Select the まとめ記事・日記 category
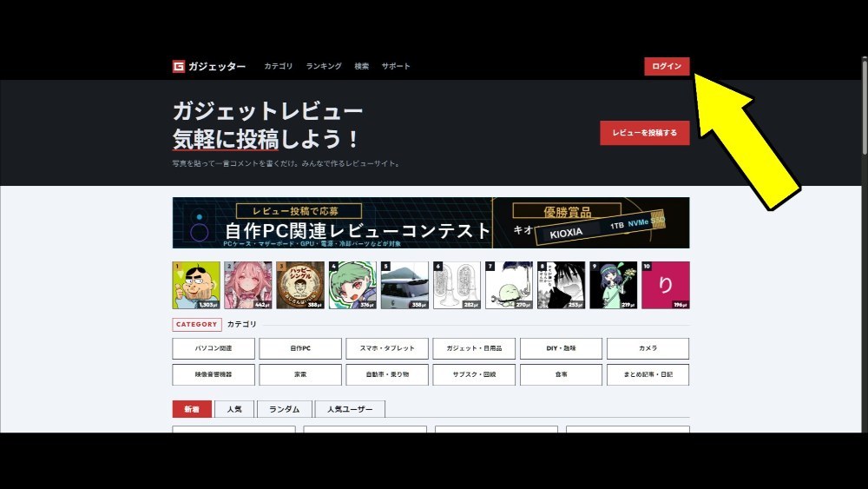This screenshot has width=868, height=489. tap(648, 374)
